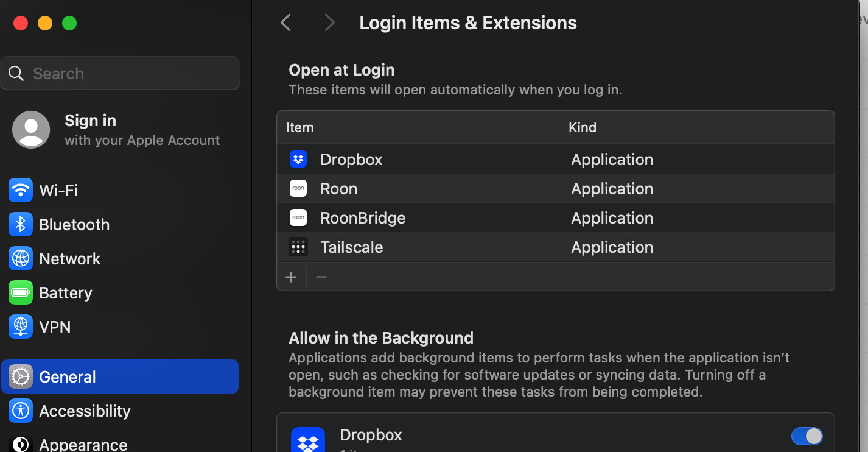Screen dimensions: 868x452
Task: Click Application kind cell for RoonBridge
Action: [x=612, y=218]
